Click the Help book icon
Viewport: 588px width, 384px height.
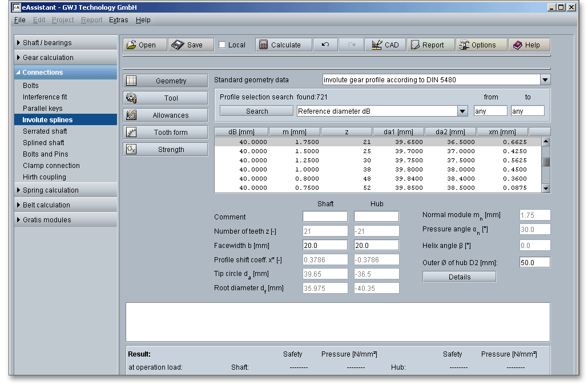518,45
